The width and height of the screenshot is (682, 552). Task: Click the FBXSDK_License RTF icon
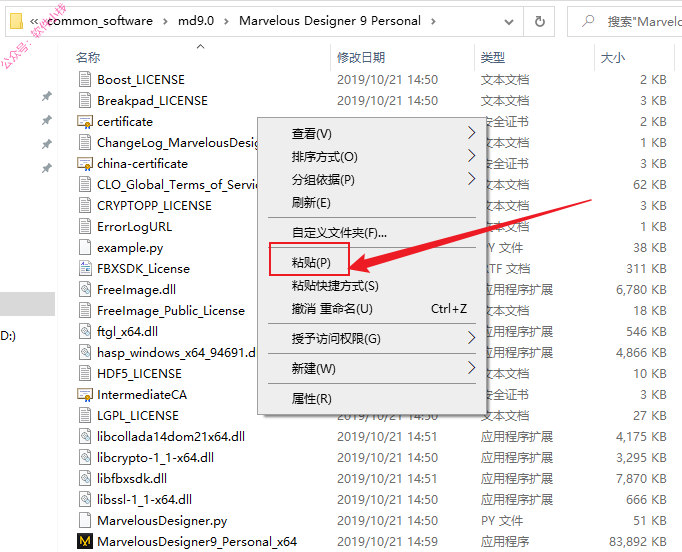[x=85, y=268]
